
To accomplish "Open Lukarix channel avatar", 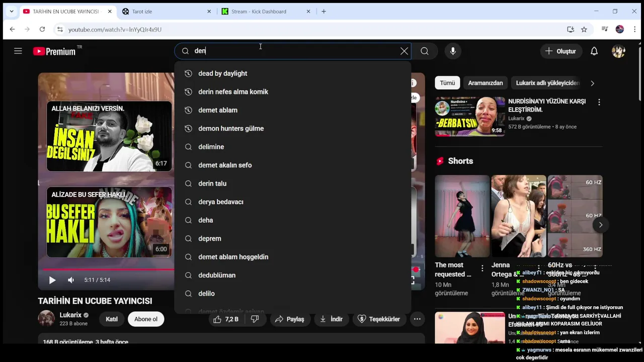I will [x=46, y=319].
